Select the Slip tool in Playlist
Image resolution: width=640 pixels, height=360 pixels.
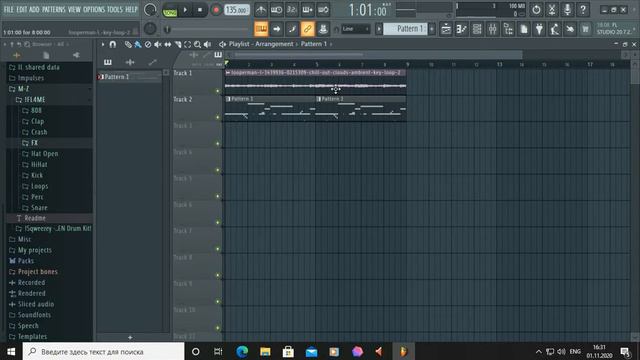pos(168,44)
